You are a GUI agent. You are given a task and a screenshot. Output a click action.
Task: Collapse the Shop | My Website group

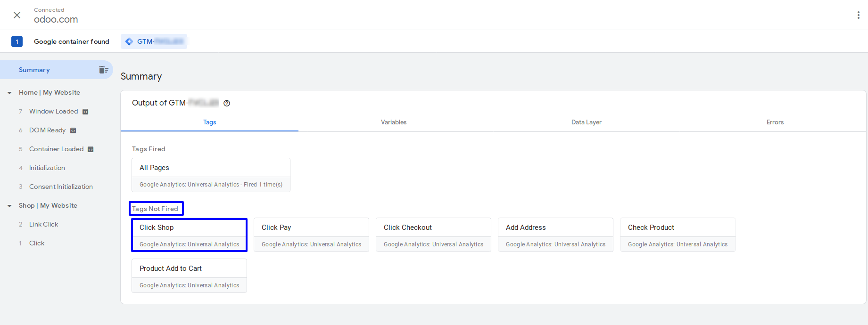pyautogui.click(x=9, y=206)
